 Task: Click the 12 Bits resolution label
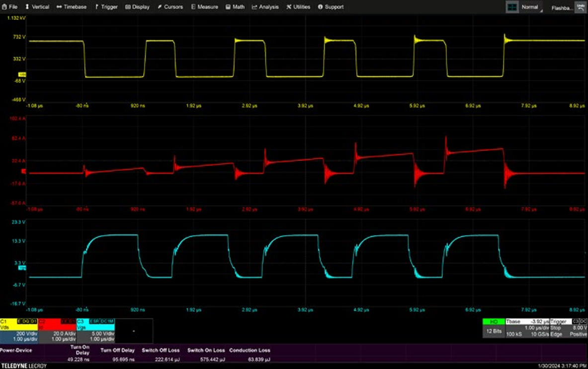(494, 331)
